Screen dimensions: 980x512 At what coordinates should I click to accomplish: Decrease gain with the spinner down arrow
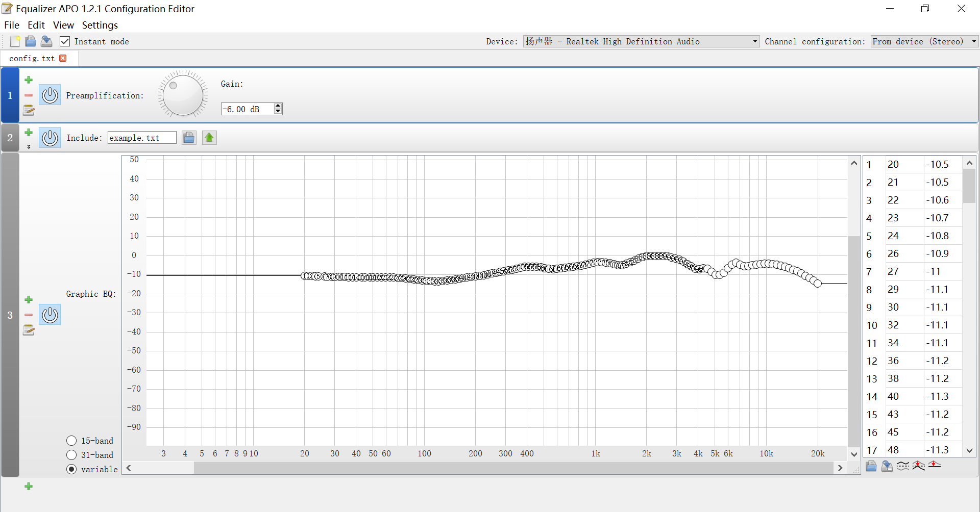[278, 111]
